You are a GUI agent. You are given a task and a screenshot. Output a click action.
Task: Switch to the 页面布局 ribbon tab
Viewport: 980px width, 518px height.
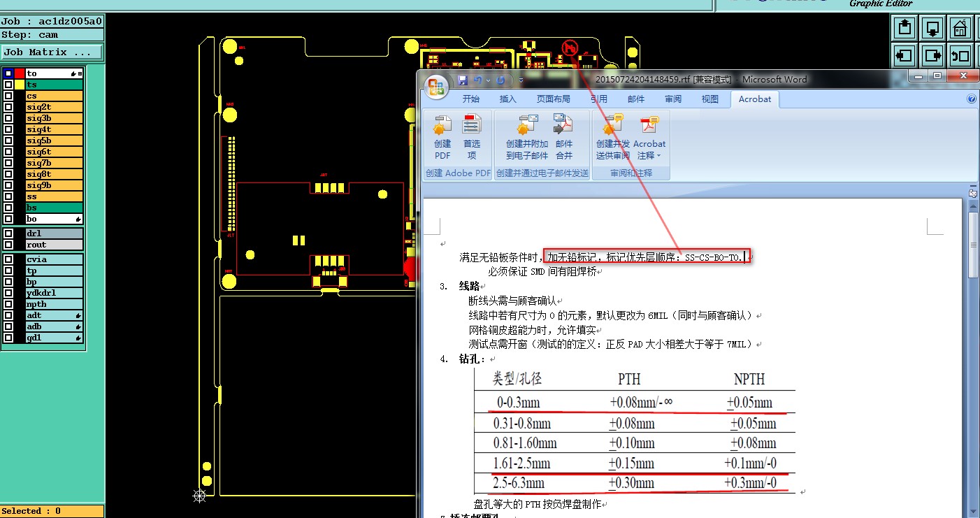click(554, 99)
